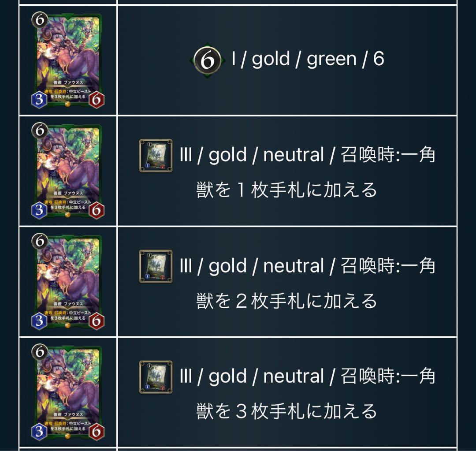The width and height of the screenshot is (476, 451).
Task: Tap the blue attack 3 badge on the "3 枚" row card
Action: 39,432
